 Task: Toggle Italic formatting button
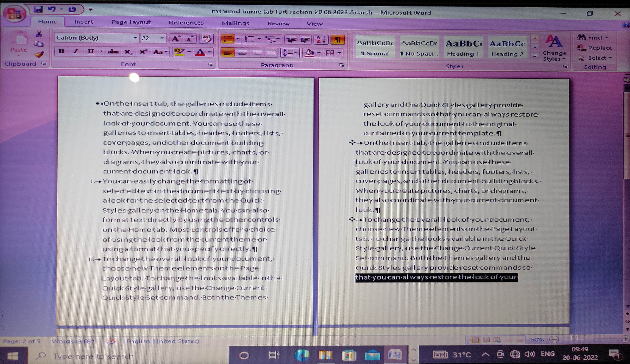point(76,52)
